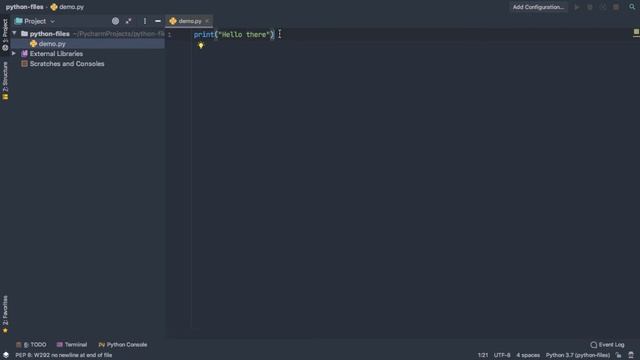Click the inspector profile icon at status bar end

(631, 355)
